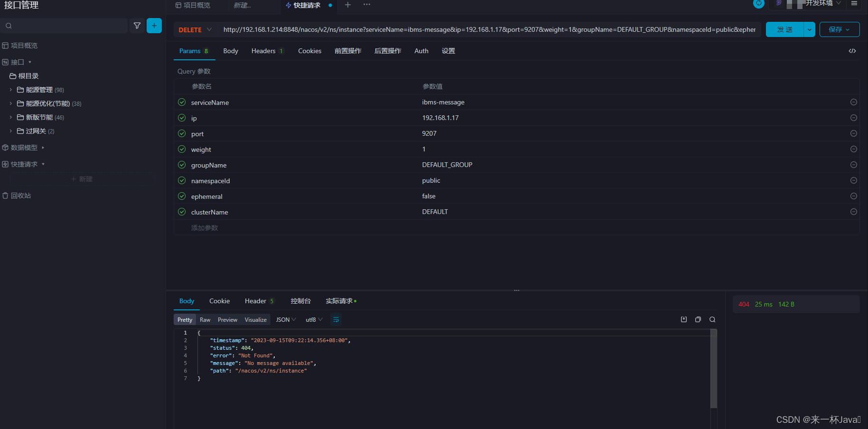868x429 pixels.
Task: Click 新建 under 快捷请求
Action: (x=82, y=179)
